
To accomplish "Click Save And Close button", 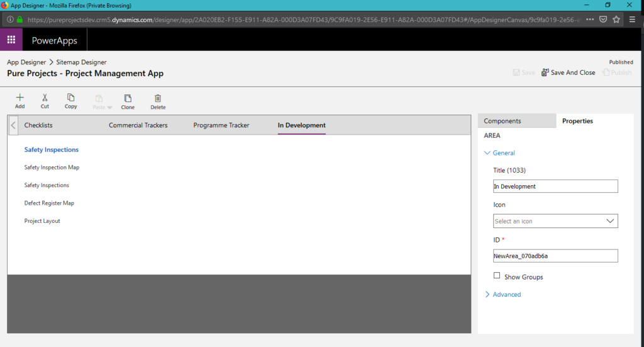I will click(x=568, y=72).
